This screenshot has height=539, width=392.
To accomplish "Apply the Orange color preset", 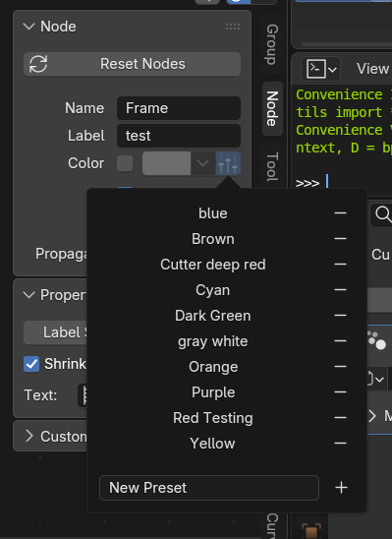I will point(213,367).
